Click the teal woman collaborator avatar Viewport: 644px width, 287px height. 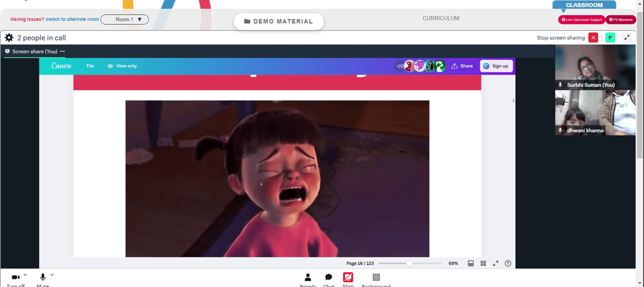[x=430, y=66]
